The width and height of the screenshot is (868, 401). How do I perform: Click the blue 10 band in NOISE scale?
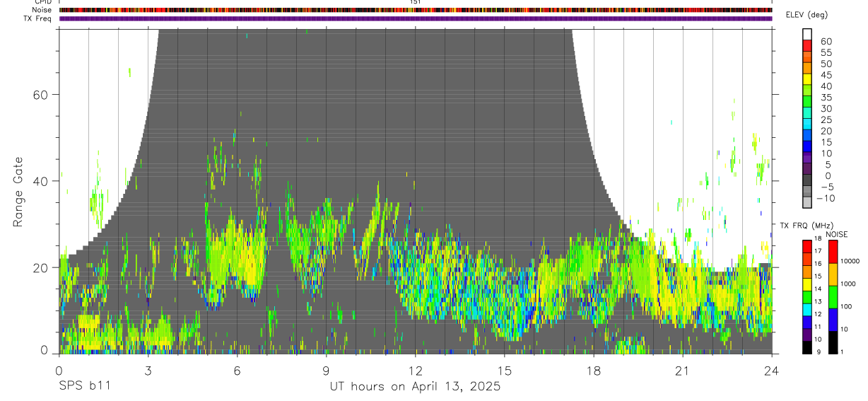click(x=833, y=320)
